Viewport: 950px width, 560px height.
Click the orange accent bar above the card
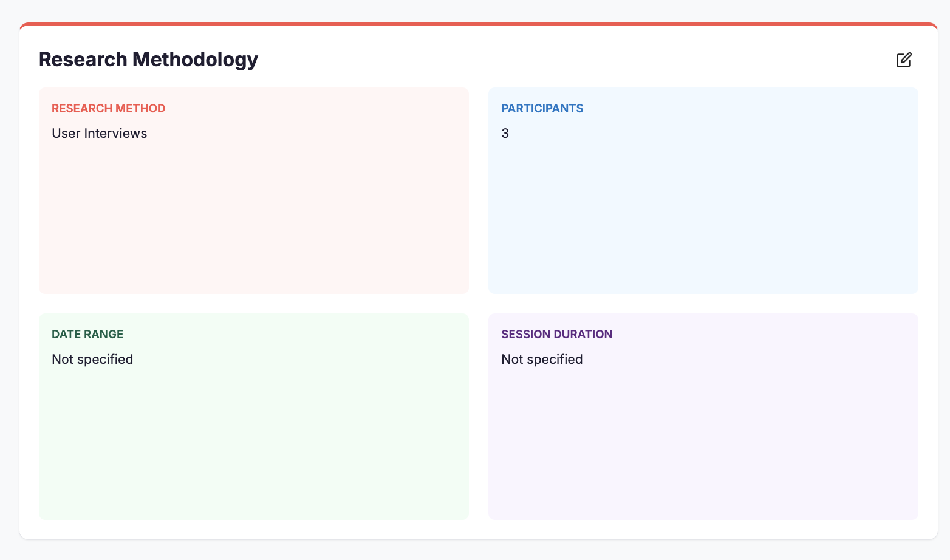point(475,25)
